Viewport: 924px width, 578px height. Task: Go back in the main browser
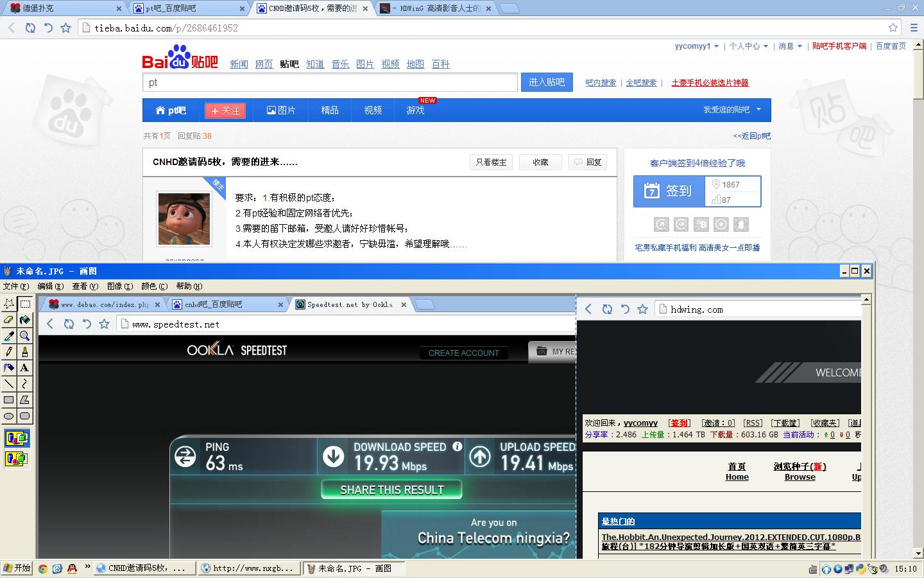click(x=12, y=28)
